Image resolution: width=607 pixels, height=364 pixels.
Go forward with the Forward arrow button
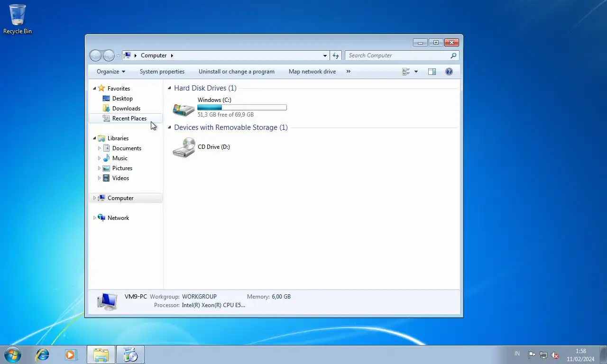pyautogui.click(x=109, y=55)
